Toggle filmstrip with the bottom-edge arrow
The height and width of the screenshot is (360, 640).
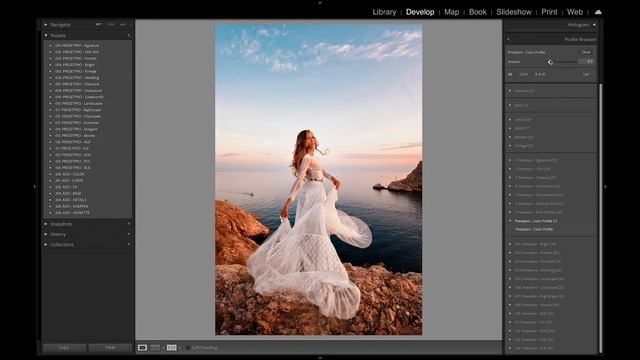320,358
